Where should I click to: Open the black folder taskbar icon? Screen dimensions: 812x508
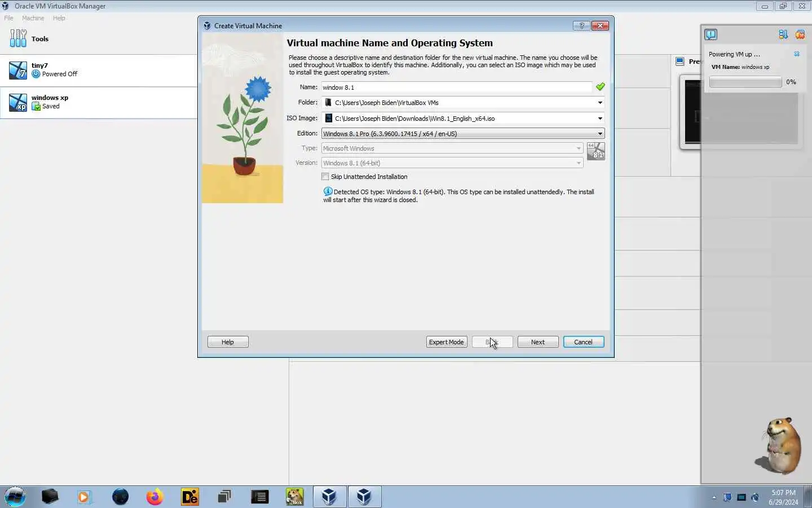[50, 497]
